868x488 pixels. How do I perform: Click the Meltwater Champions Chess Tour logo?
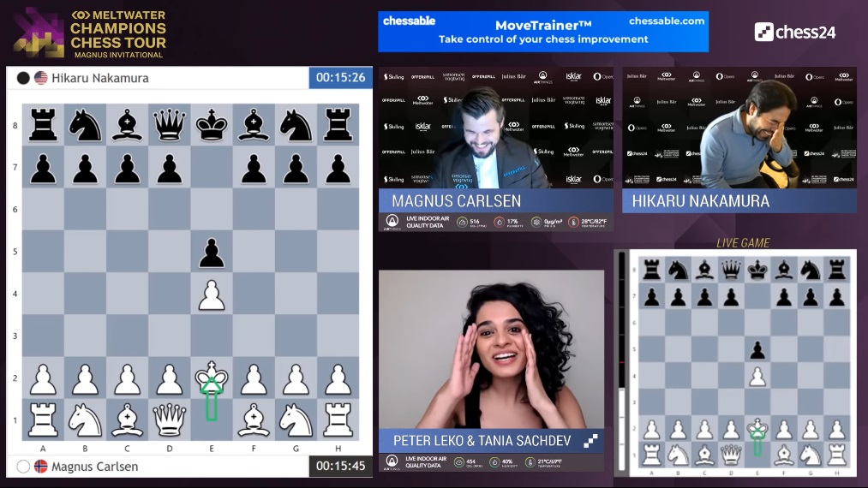(90, 33)
